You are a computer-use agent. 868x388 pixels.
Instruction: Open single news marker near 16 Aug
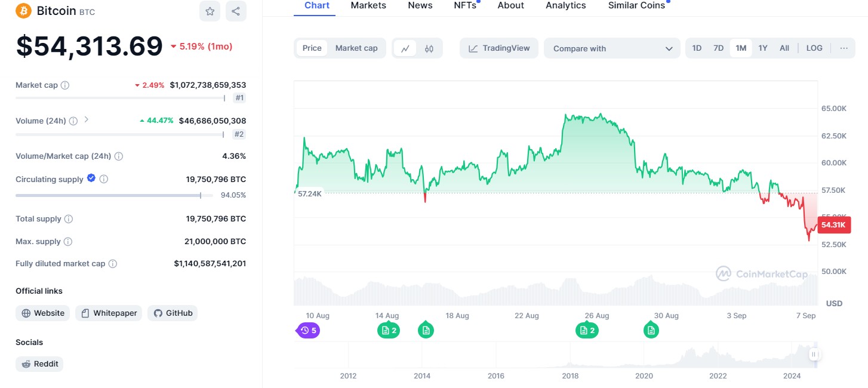pos(426,330)
